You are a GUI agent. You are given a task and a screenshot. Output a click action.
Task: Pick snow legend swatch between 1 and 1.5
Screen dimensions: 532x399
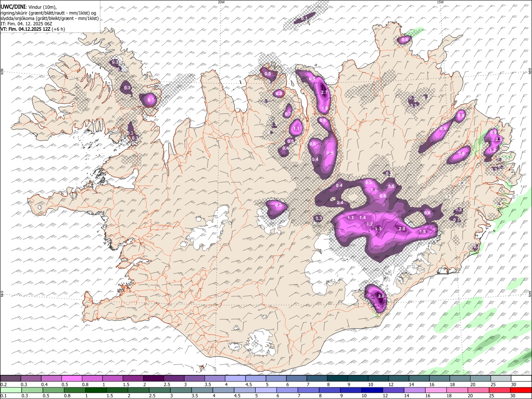pos(113,378)
